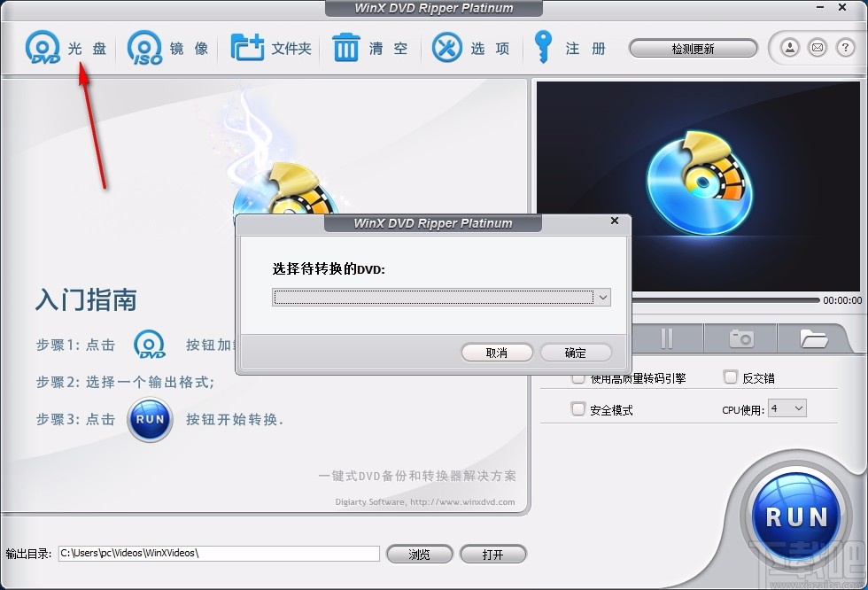Screen dimensions: 868x590
Task: Click the email contact icon
Action: click(x=818, y=47)
